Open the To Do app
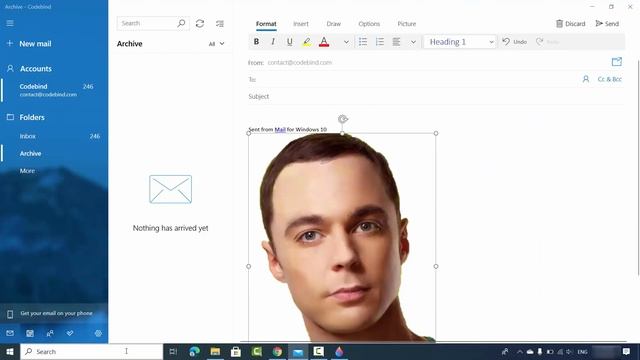Viewport: 640px width, 360px height. (x=70, y=333)
